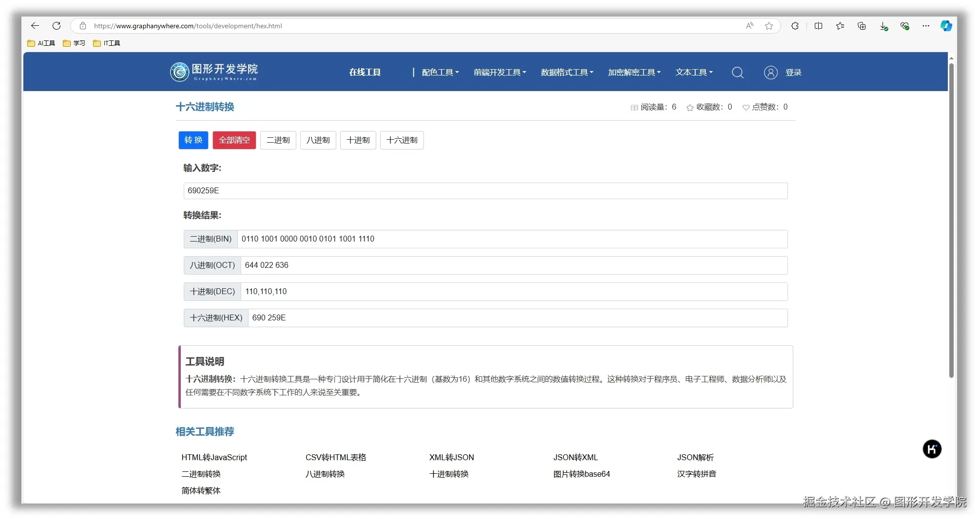Open the 简体转繁体 related tool
Image resolution: width=980 pixels, height=522 pixels.
click(x=201, y=490)
